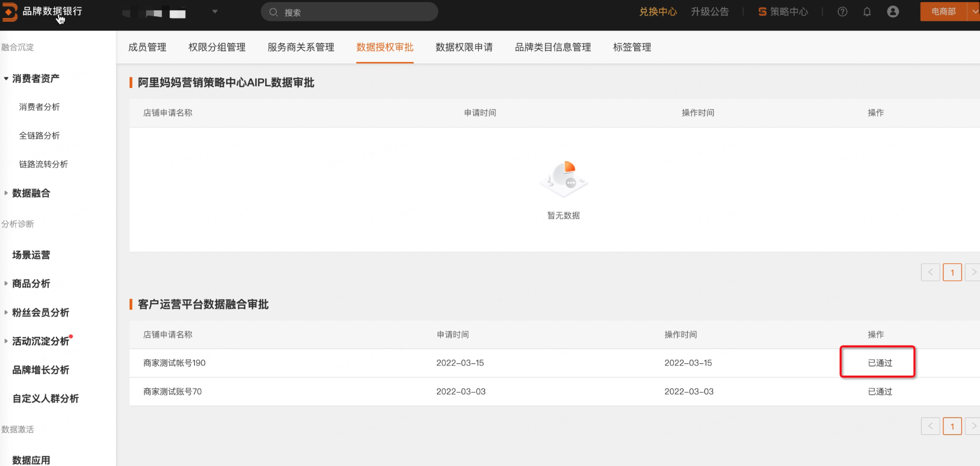Select page 1 in AIPL数据审批 pagination

click(952, 272)
